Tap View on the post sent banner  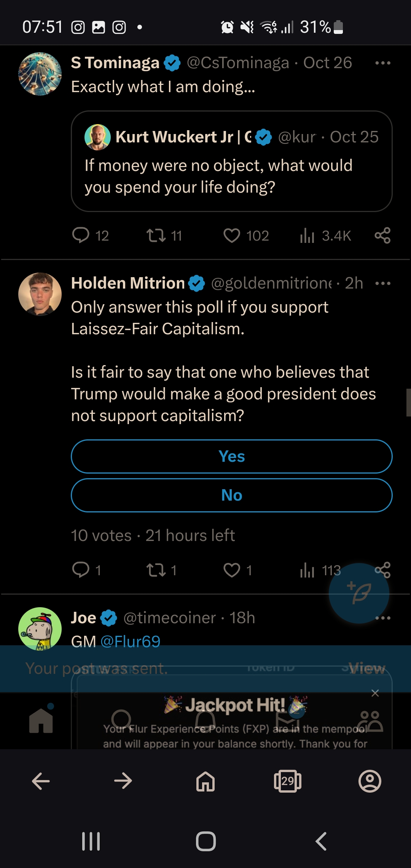(x=367, y=669)
